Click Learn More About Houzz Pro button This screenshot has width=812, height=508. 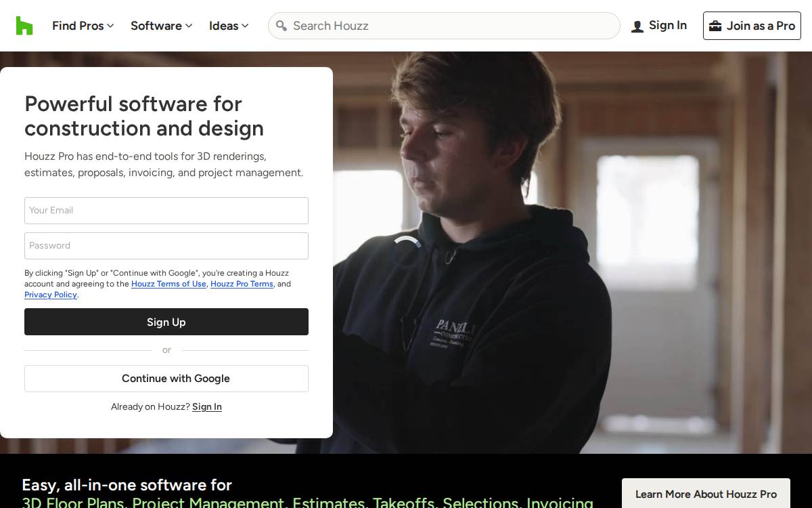tap(706, 494)
